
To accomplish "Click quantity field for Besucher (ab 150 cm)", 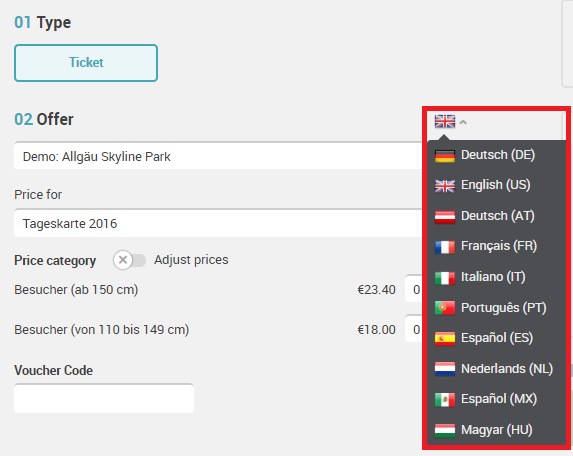I will [414, 290].
